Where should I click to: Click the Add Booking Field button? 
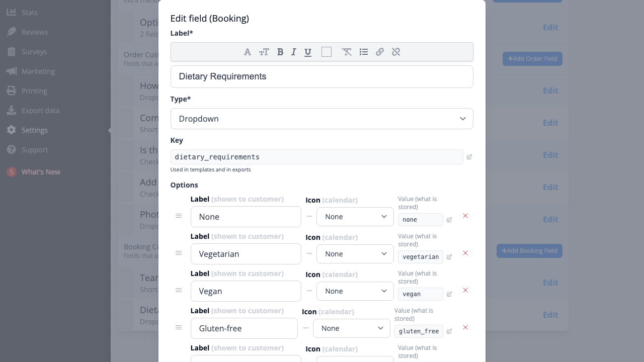click(x=529, y=251)
